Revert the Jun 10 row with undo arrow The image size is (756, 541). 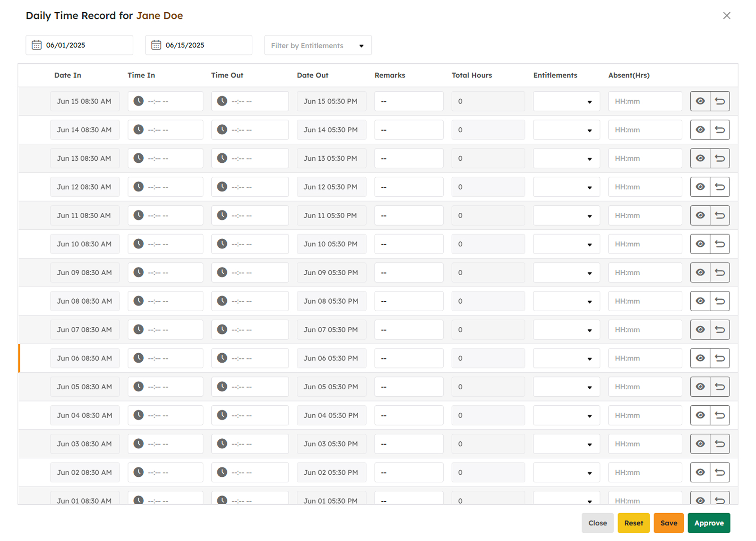(720, 244)
